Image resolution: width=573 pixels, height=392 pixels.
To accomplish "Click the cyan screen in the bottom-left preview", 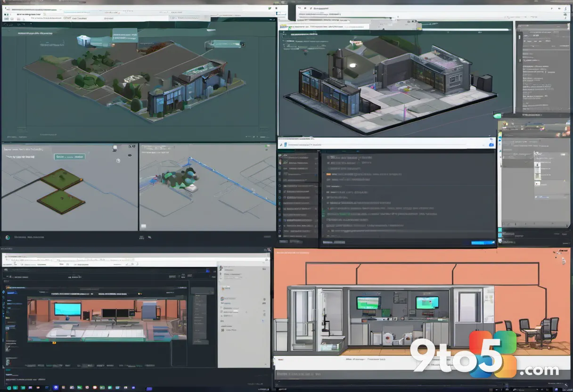I will [x=67, y=309].
